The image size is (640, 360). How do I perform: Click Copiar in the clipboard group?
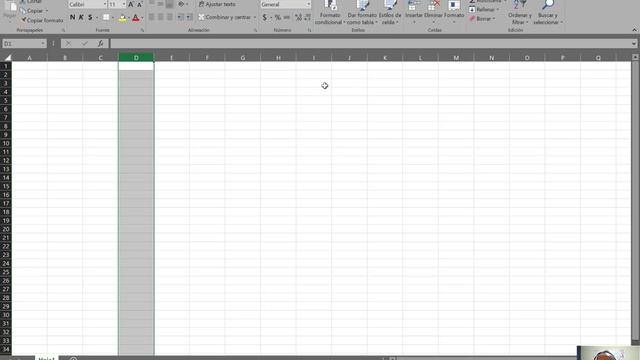pyautogui.click(x=35, y=11)
